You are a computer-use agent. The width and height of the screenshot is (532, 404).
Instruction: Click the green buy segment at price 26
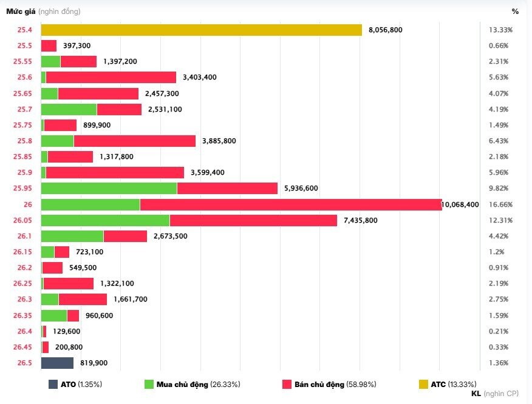pyautogui.click(x=90, y=204)
